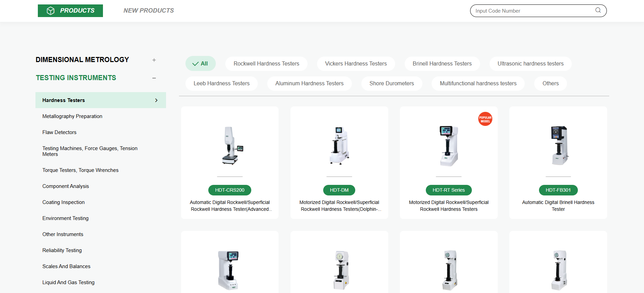Expand the Dimensional Metrology section
This screenshot has height=293, width=644.
pos(154,60)
